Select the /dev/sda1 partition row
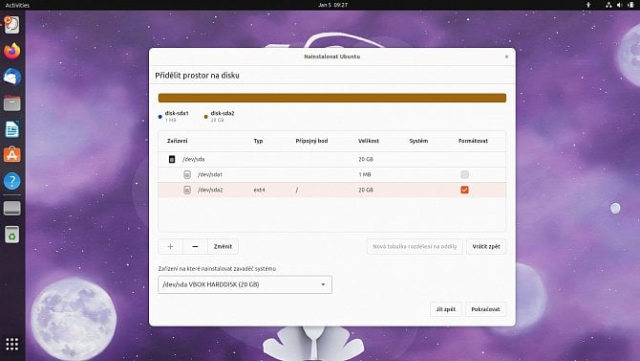This screenshot has height=361, width=640. [332, 174]
